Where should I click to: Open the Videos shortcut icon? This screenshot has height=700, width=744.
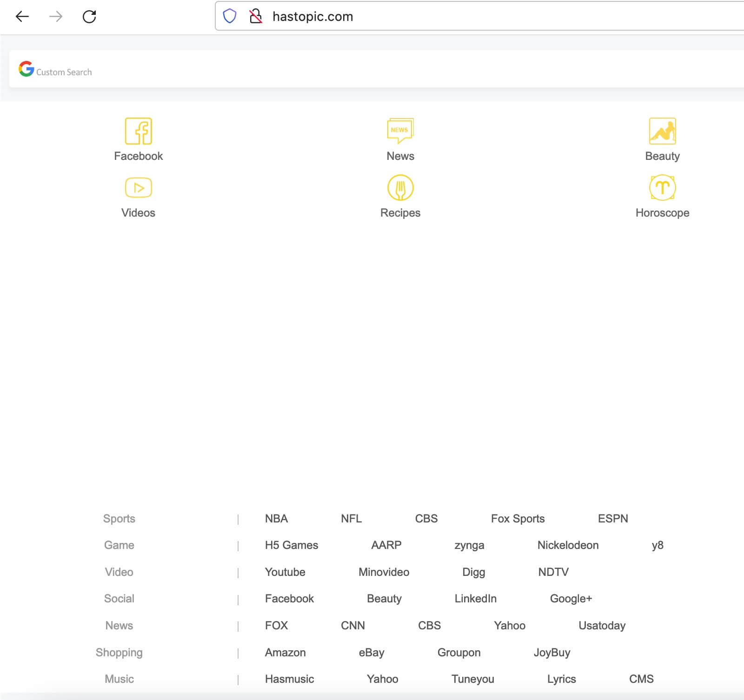138,188
